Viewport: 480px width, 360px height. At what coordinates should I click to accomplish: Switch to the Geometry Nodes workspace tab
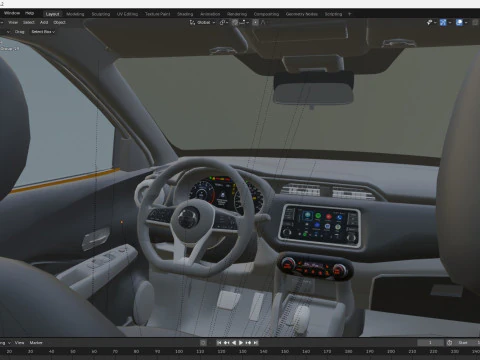[x=302, y=14]
